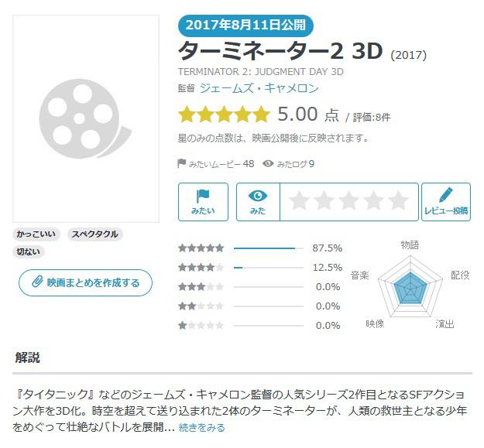Rate the movie three stars in rating box
Screen dimensions: 484x448
pyautogui.click(x=348, y=200)
